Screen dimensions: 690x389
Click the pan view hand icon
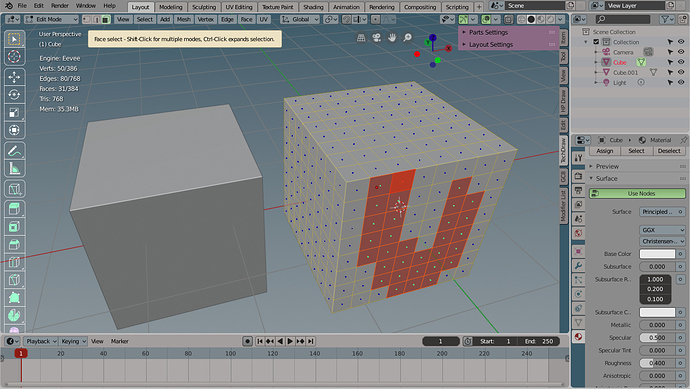[x=392, y=38]
